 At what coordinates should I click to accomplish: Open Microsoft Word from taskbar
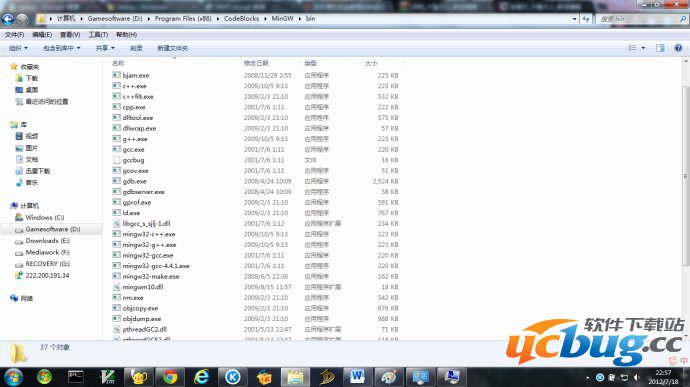point(357,377)
